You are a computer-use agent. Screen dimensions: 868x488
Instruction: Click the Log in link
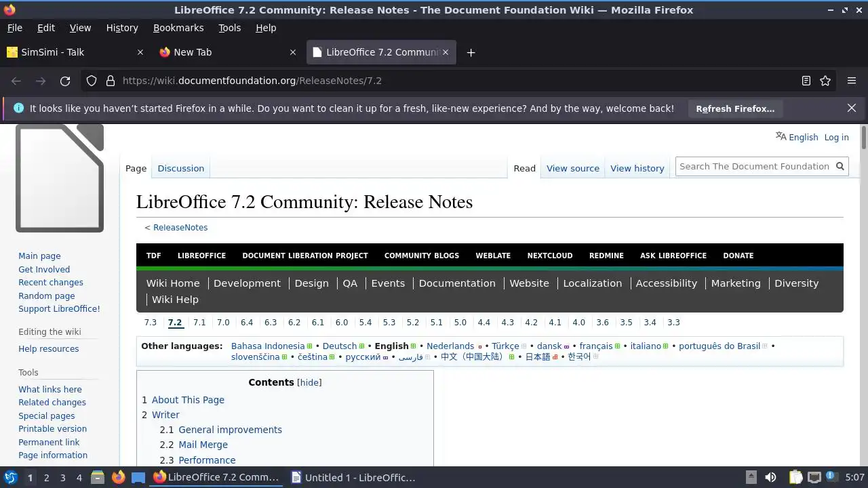click(x=836, y=137)
